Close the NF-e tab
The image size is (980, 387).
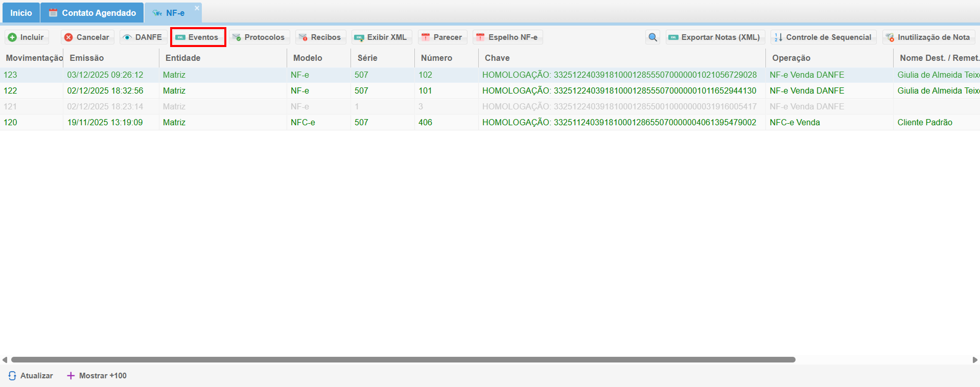point(197,8)
